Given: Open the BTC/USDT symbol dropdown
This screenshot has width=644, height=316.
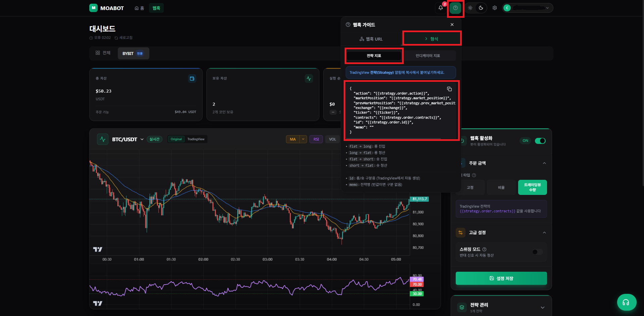Looking at the screenshot, I should pyautogui.click(x=142, y=139).
